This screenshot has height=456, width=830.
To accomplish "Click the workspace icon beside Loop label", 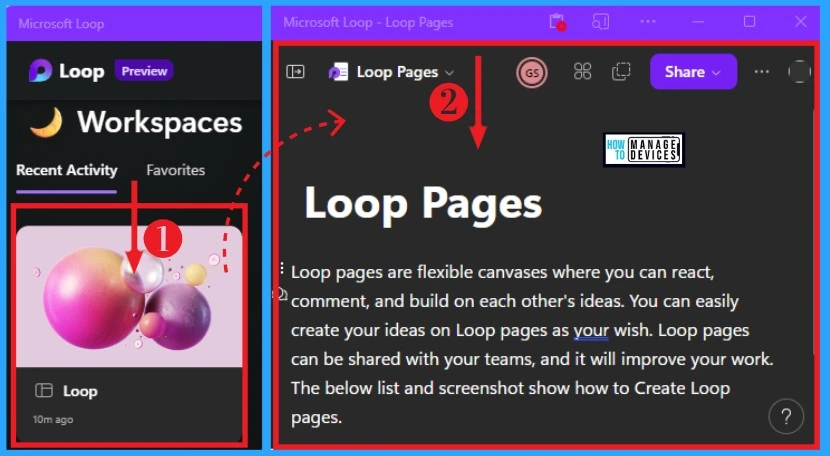I will click(44, 391).
